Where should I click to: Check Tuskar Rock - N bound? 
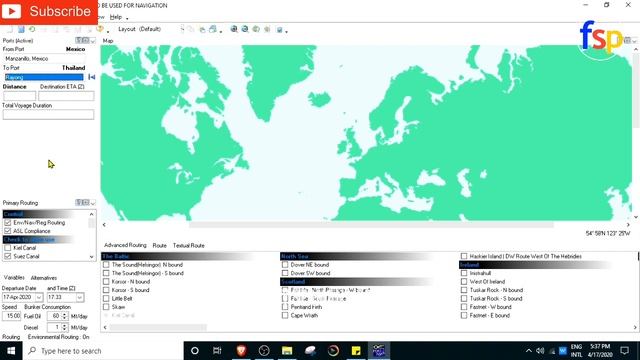[464, 290]
